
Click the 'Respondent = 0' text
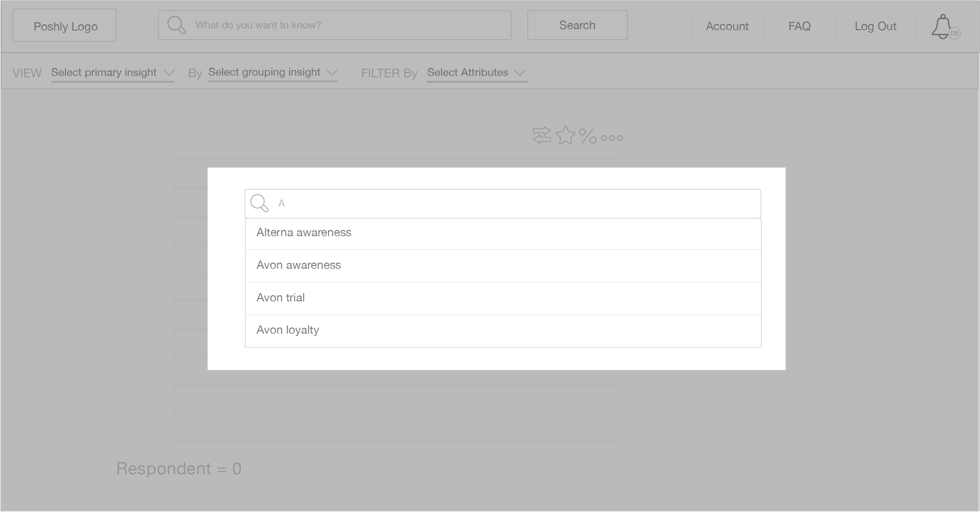click(x=179, y=469)
